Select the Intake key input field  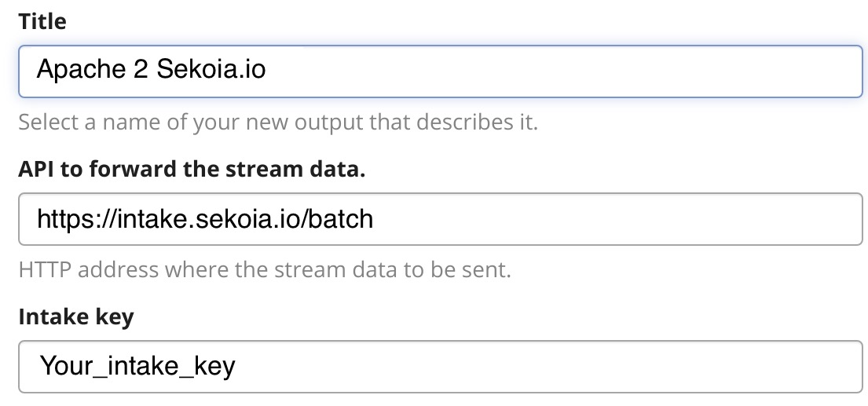tap(440, 366)
